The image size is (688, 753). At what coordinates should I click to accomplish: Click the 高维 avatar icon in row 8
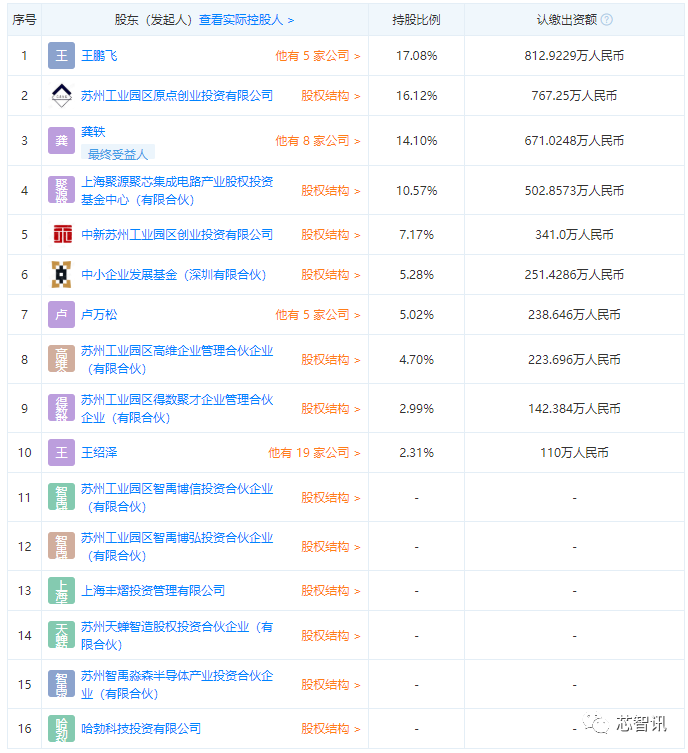[x=61, y=359]
